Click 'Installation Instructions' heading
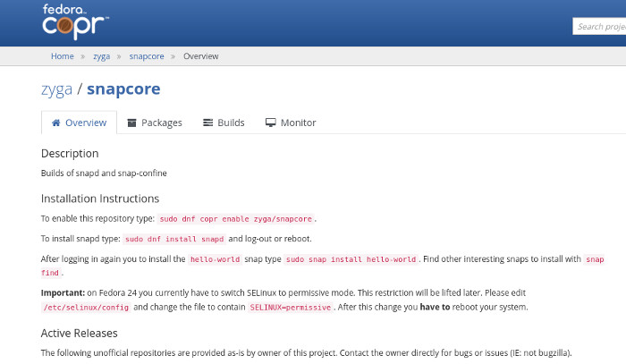Viewport: 626px width, 364px height. click(x=100, y=199)
